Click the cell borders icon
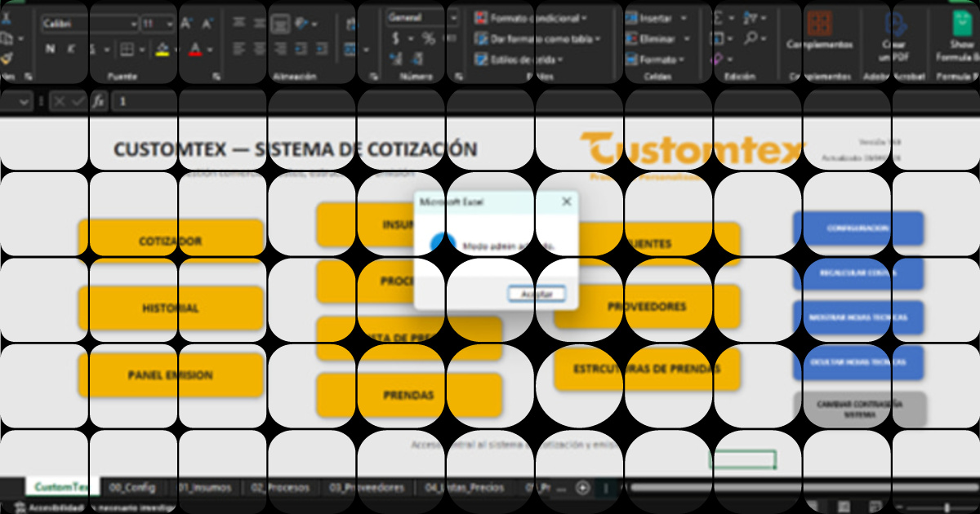The height and width of the screenshot is (514, 980). pyautogui.click(x=127, y=50)
